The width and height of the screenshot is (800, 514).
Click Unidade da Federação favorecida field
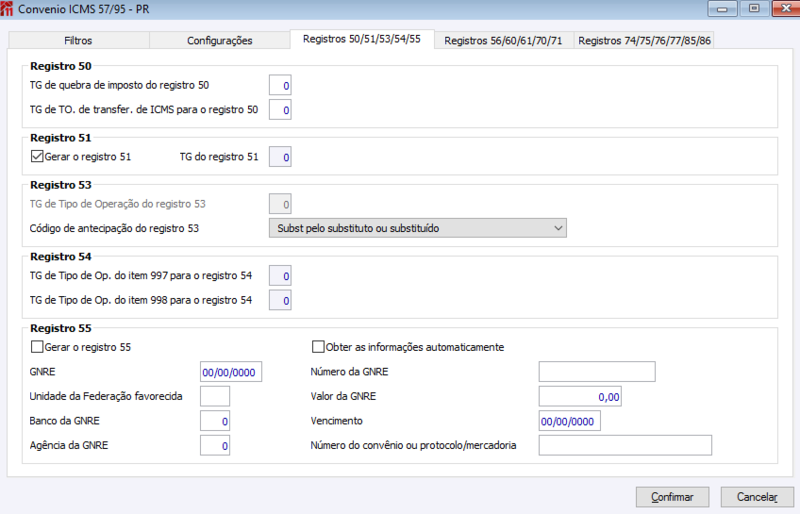pos(215,396)
